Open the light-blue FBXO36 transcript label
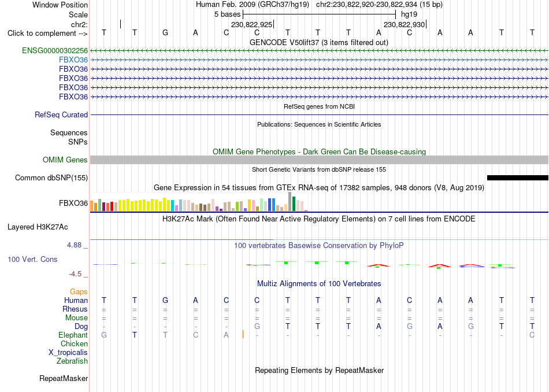 pyautogui.click(x=73, y=60)
